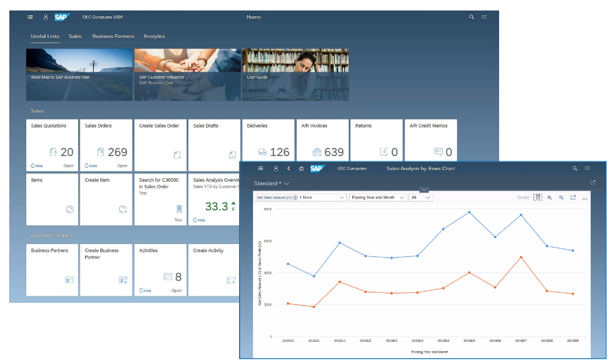The height and width of the screenshot is (364, 614).
Task: Refresh the Sales Quotations tile (now)
Action: pos(37,166)
